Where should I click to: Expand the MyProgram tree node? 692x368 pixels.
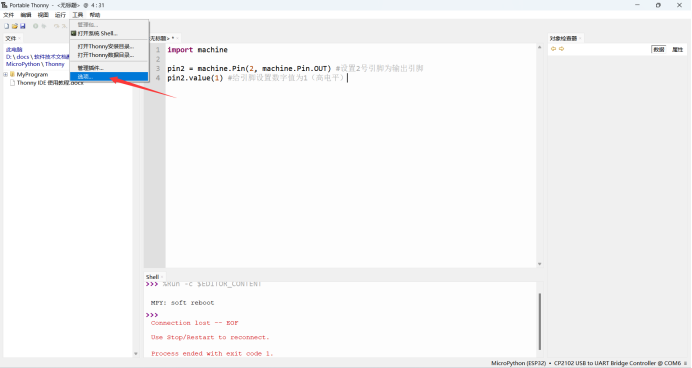click(5, 75)
